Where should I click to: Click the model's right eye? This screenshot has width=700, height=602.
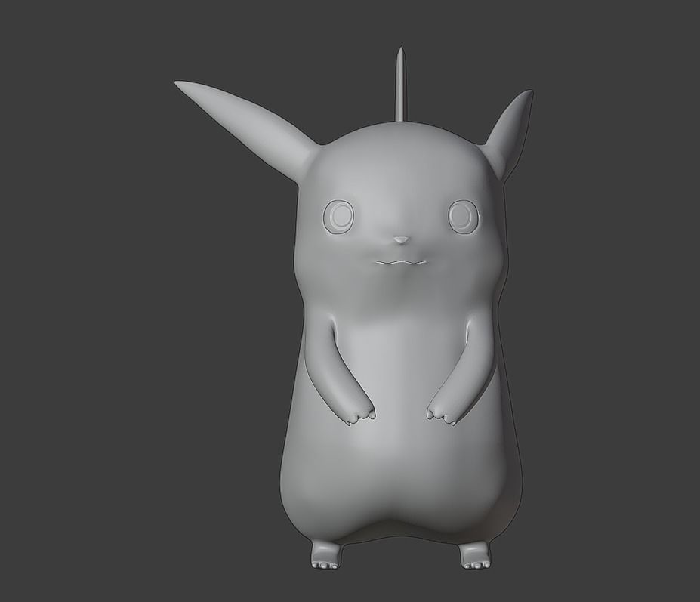coord(461,216)
